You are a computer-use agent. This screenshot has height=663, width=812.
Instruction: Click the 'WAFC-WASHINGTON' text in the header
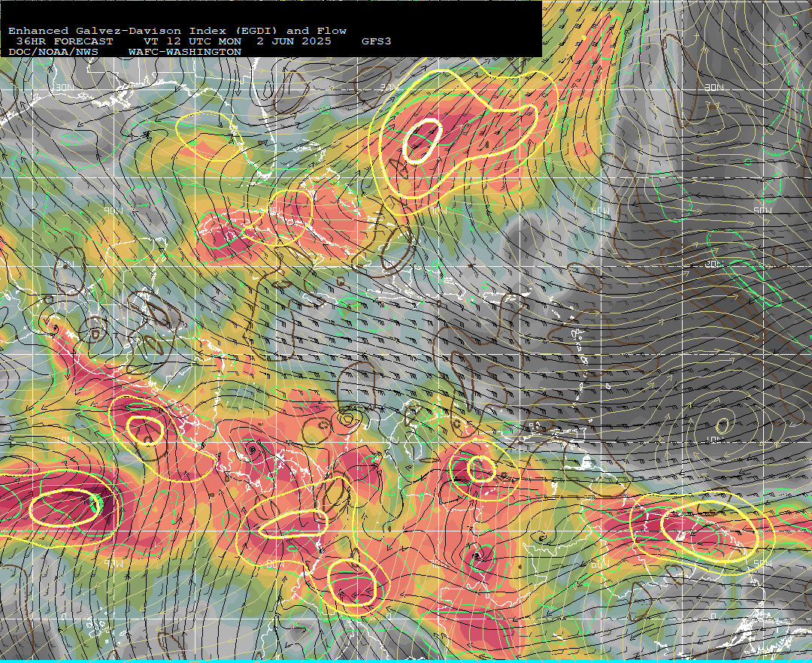click(x=185, y=53)
